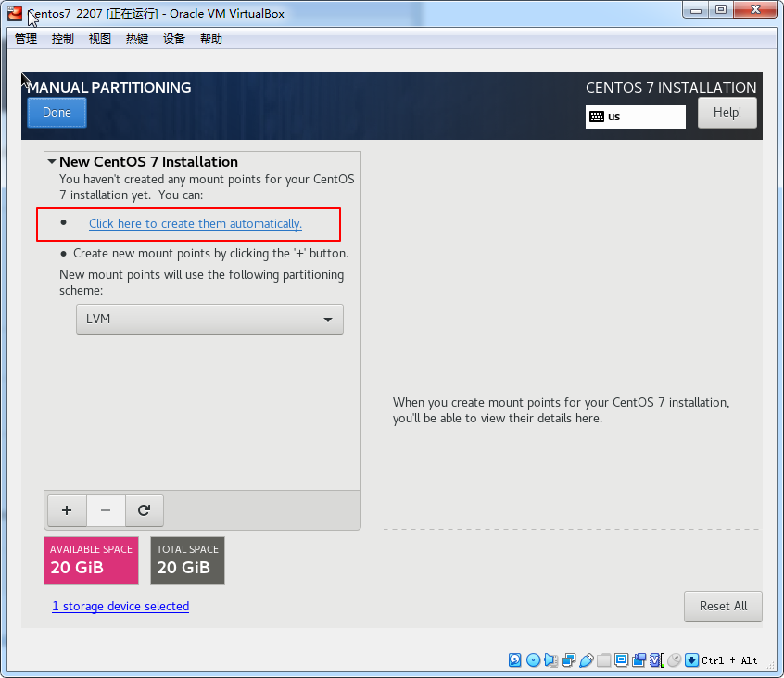Select the 'us' keyboard layout indicator

tap(635, 117)
